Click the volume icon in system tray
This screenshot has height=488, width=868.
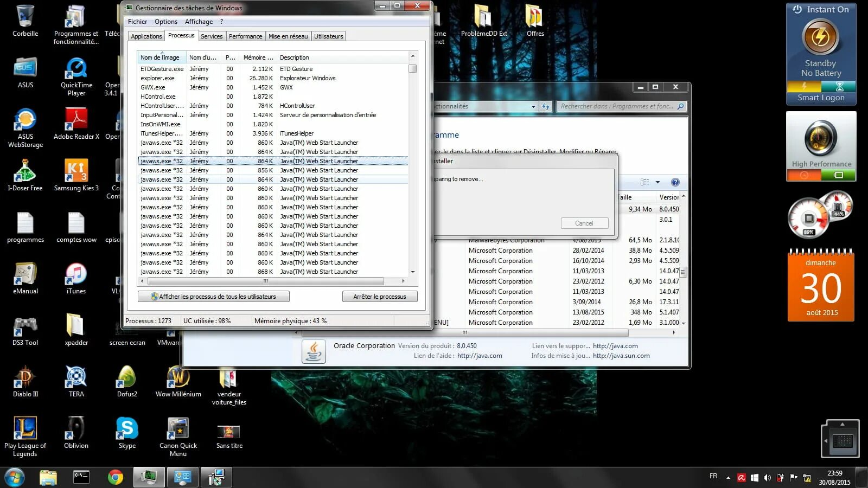tap(767, 478)
